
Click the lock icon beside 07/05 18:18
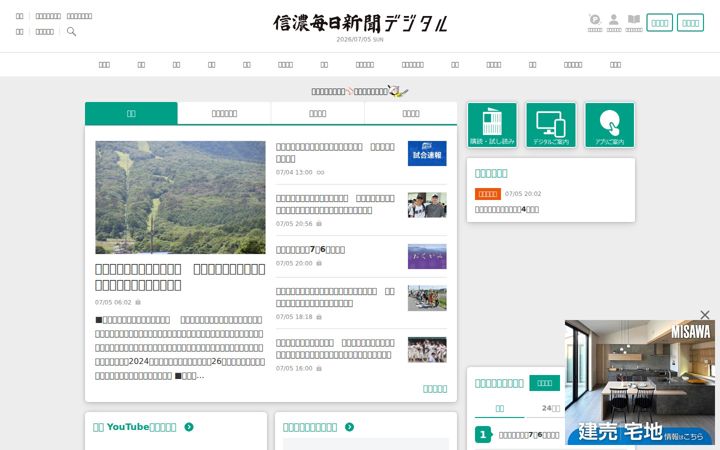tap(319, 317)
